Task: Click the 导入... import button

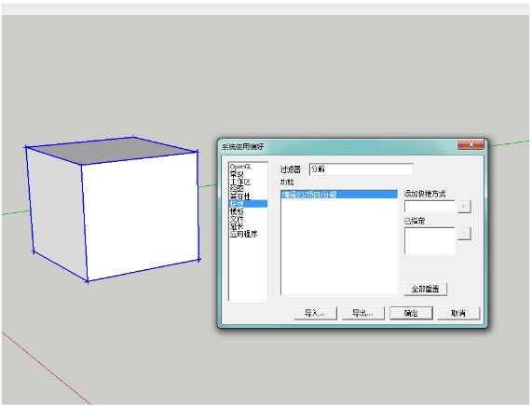Action: click(x=315, y=313)
